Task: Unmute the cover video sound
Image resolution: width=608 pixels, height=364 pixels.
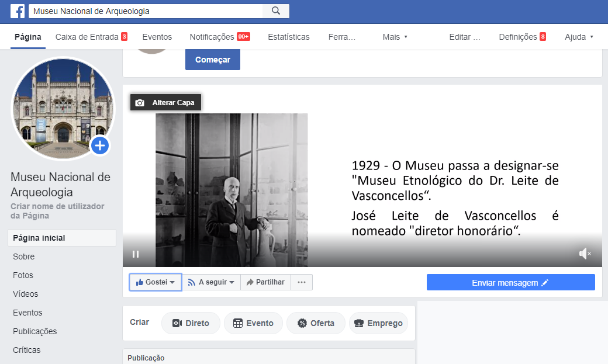Action: [585, 254]
